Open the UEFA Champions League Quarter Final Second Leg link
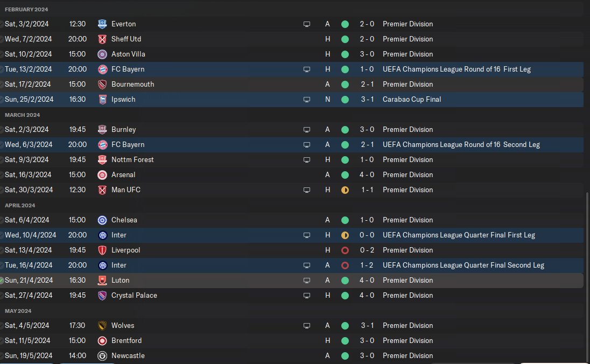590x364 pixels. 463,265
